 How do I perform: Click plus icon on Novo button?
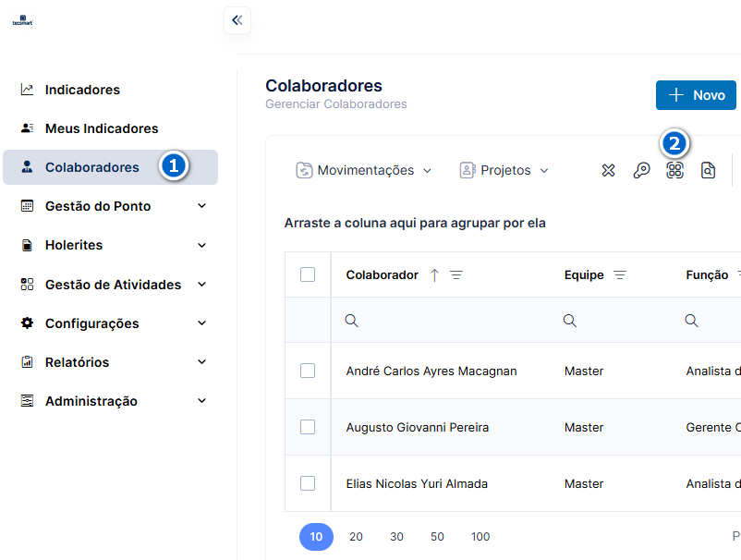click(x=676, y=95)
